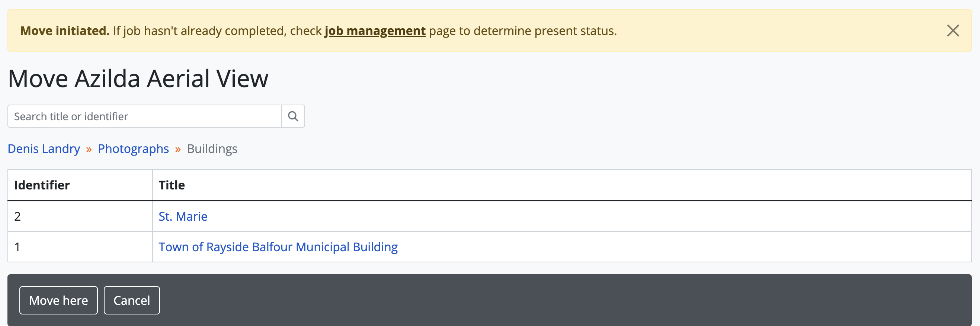Click the Title column header
The width and height of the screenshot is (980, 326).
tap(172, 185)
